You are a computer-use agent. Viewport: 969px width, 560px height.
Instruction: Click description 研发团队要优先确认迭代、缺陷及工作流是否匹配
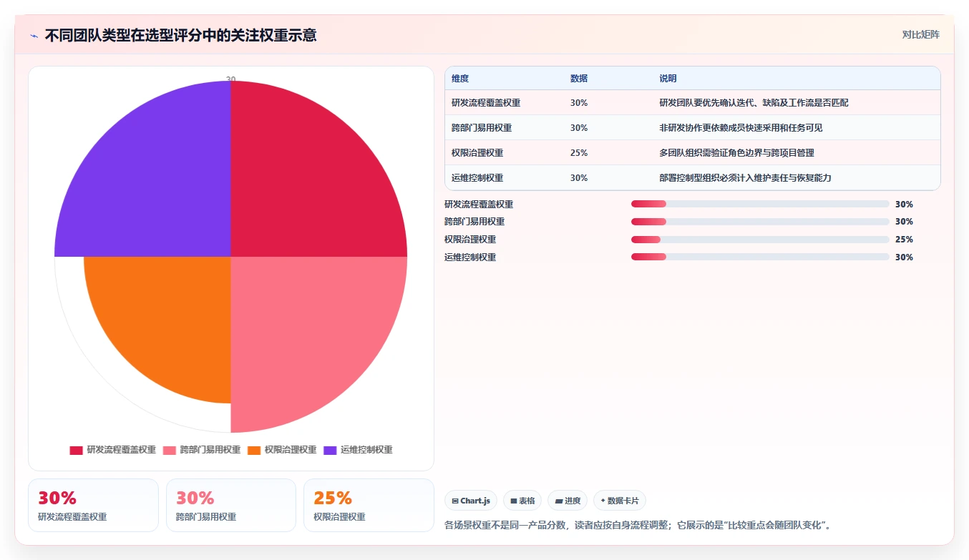coord(754,103)
